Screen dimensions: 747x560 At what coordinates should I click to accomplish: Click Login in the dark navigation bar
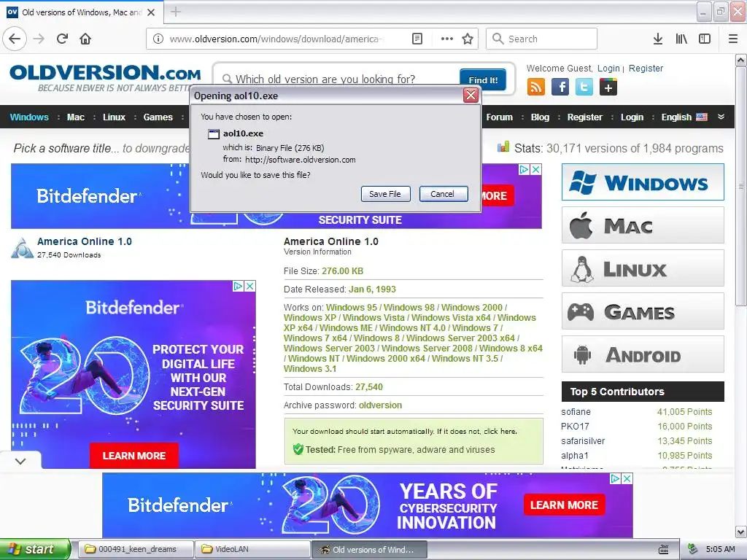[x=632, y=117]
